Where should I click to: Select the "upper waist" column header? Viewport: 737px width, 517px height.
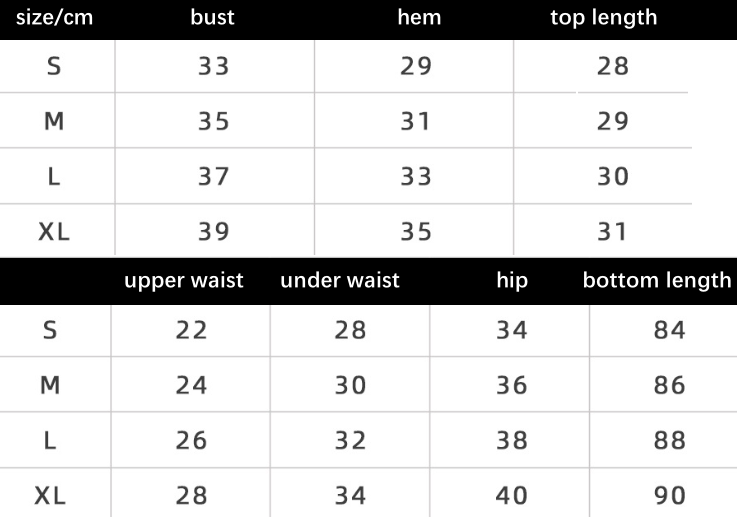184,280
